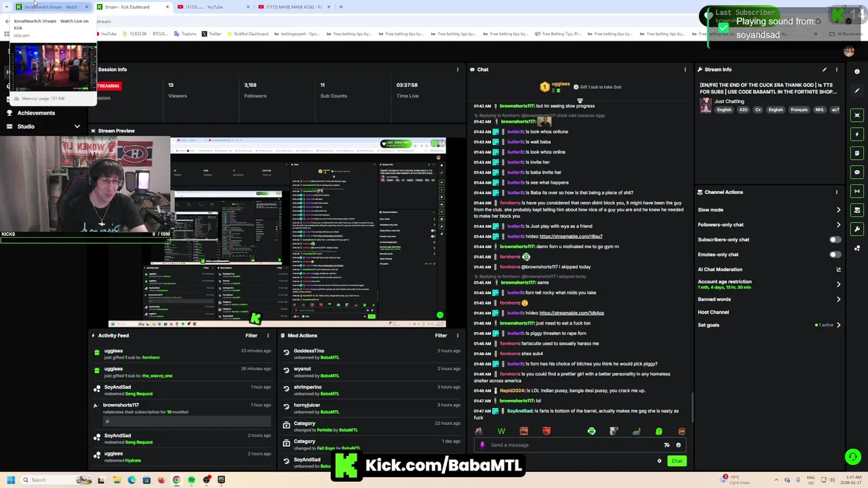Toggle the chat bubble widget icon in the right sidebar
868x488 pixels.
pos(857,172)
